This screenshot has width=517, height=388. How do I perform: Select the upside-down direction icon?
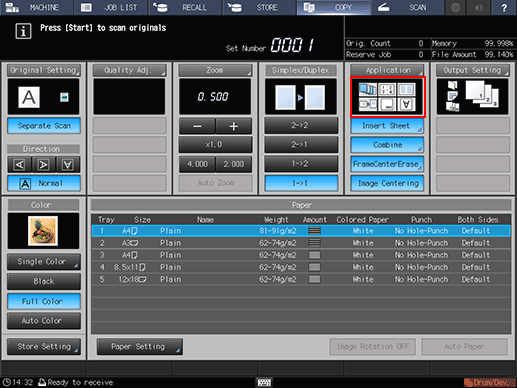click(68, 164)
